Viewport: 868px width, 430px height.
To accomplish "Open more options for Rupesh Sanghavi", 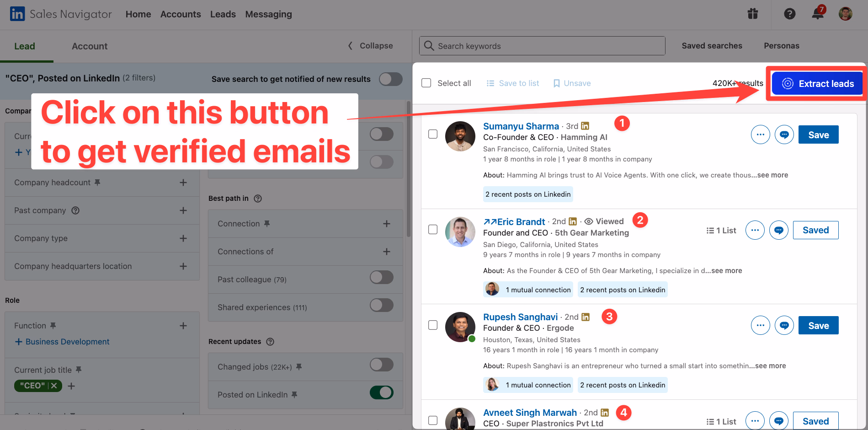I will click(x=761, y=325).
